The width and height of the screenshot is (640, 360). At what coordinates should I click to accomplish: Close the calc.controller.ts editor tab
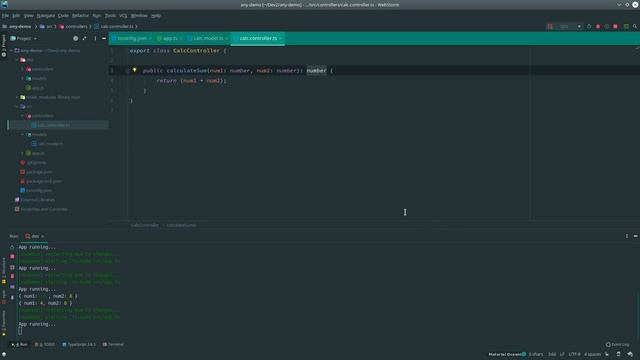(281, 38)
